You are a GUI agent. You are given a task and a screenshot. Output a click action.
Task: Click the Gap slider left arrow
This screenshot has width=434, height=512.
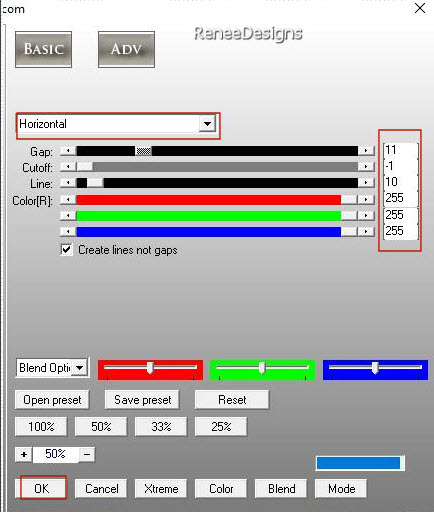click(68, 151)
